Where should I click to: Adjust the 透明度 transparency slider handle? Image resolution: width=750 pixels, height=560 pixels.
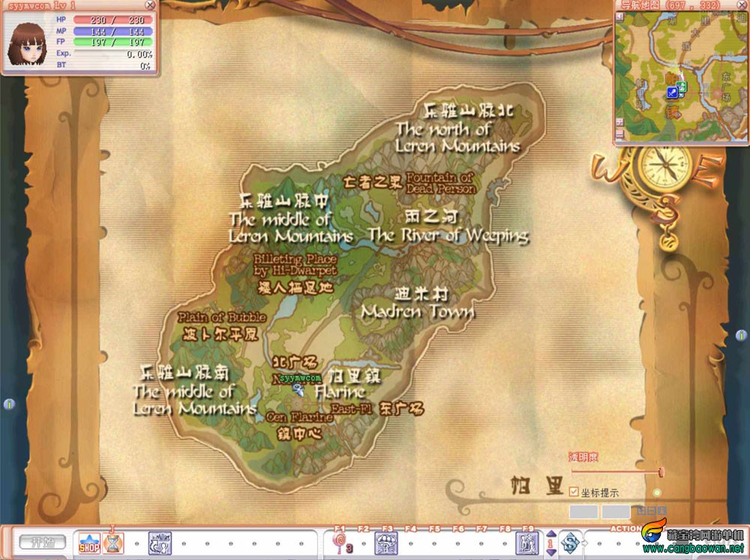tap(661, 472)
